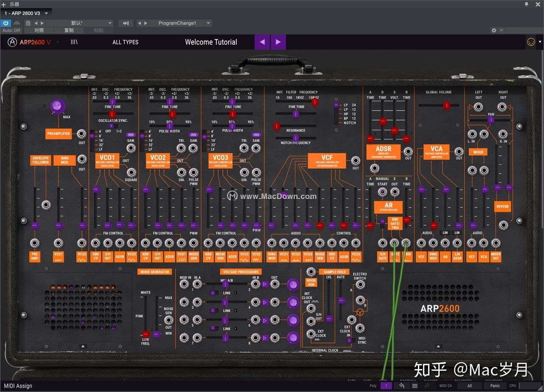Flip the KBD GATE/TRIG switch
This screenshot has height=392, width=544.
coord(383,222)
